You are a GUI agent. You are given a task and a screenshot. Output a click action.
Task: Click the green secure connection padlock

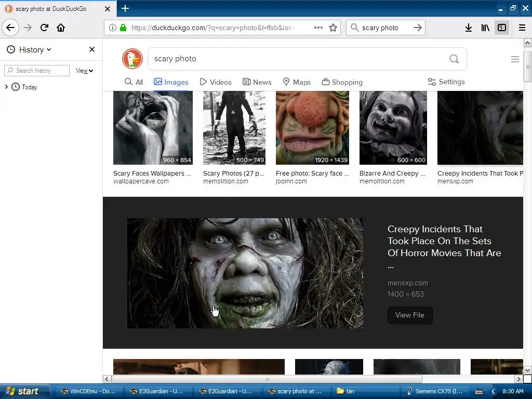tap(123, 28)
